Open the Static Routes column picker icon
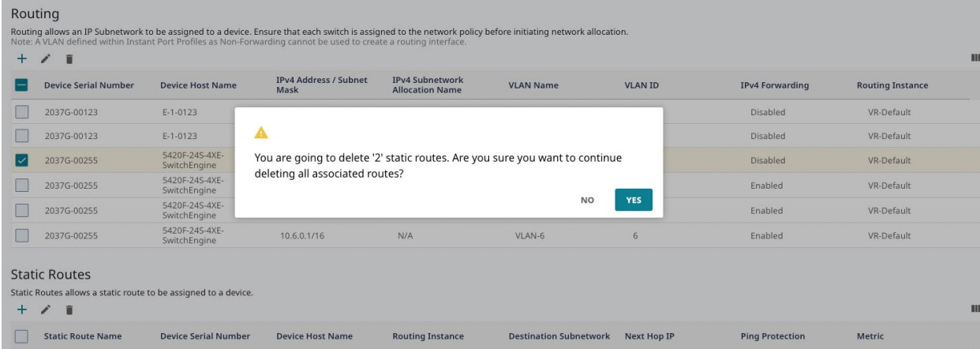 click(975, 309)
